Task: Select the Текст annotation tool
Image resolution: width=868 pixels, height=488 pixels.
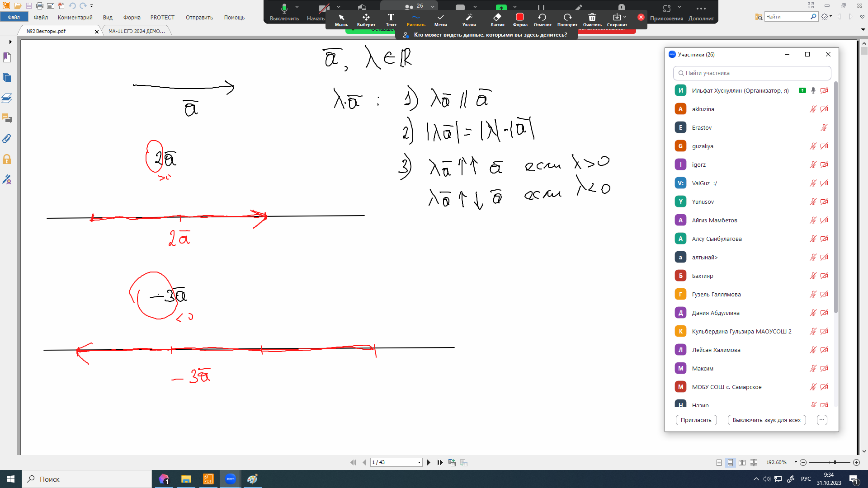Action: [x=391, y=19]
